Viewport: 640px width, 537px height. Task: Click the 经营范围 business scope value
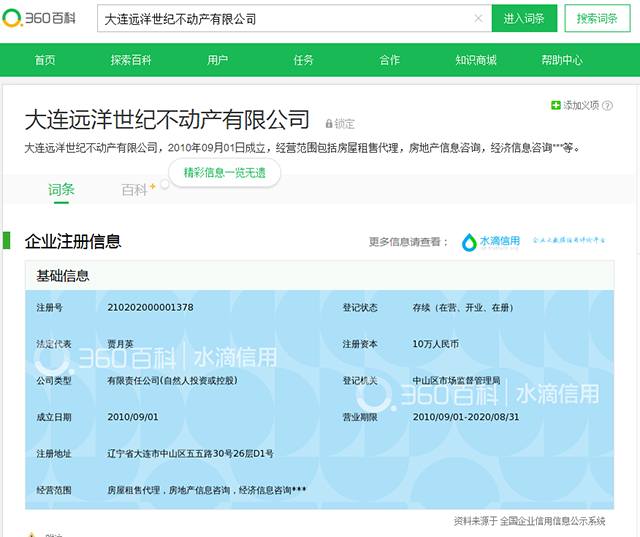point(206,490)
